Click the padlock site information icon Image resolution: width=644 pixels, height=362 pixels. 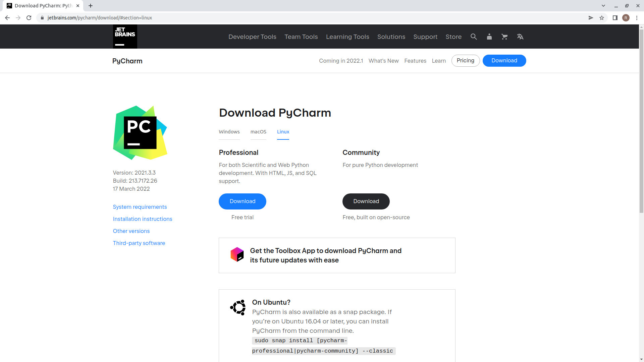point(42,18)
